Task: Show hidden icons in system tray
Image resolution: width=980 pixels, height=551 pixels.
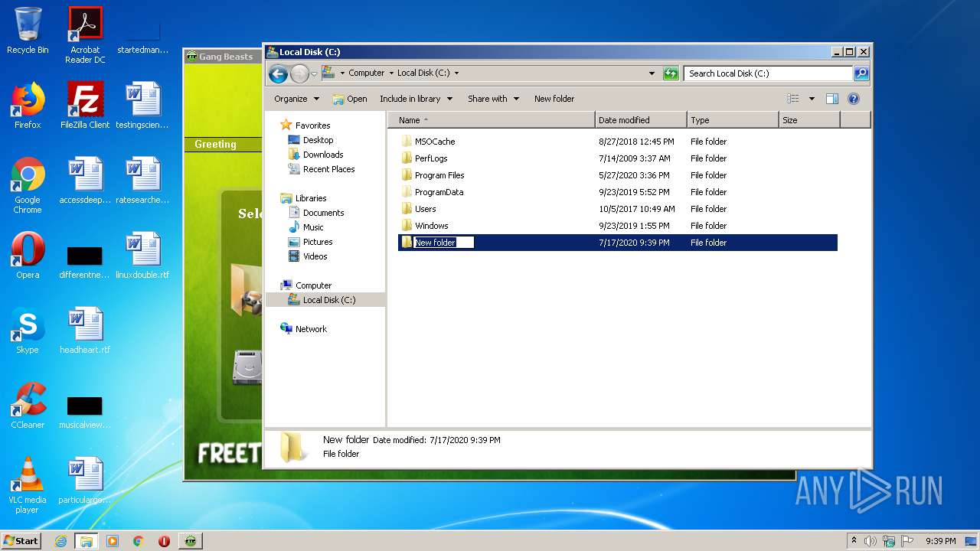Action: (x=854, y=541)
